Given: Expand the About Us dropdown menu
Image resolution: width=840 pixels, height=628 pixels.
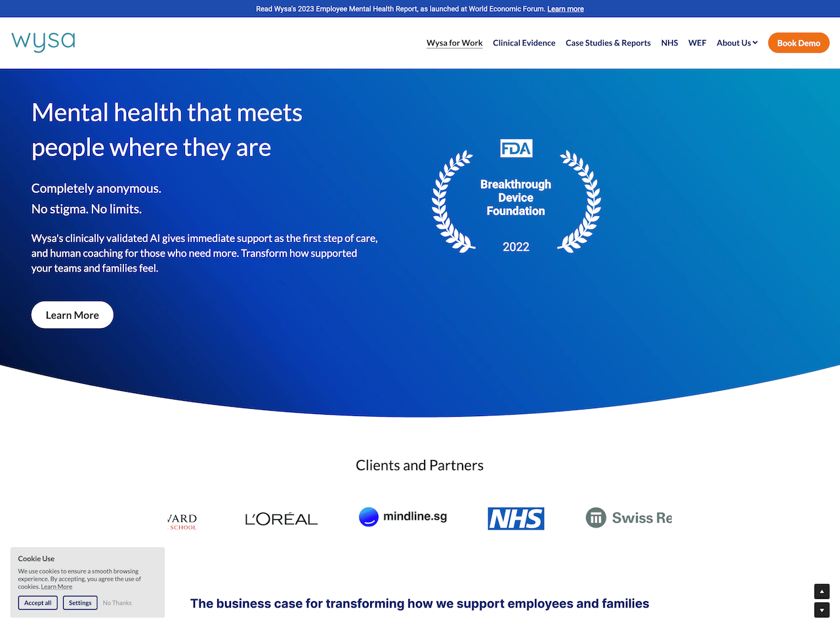Looking at the screenshot, I should coord(737,43).
